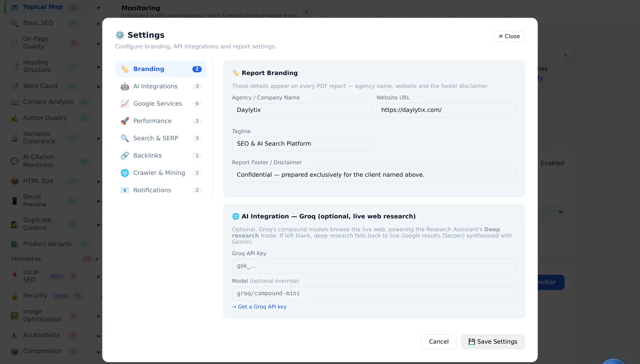Screen dimensions: 640x364
Task: Click the Monitoring help question mark
Action: click(x=306, y=12)
